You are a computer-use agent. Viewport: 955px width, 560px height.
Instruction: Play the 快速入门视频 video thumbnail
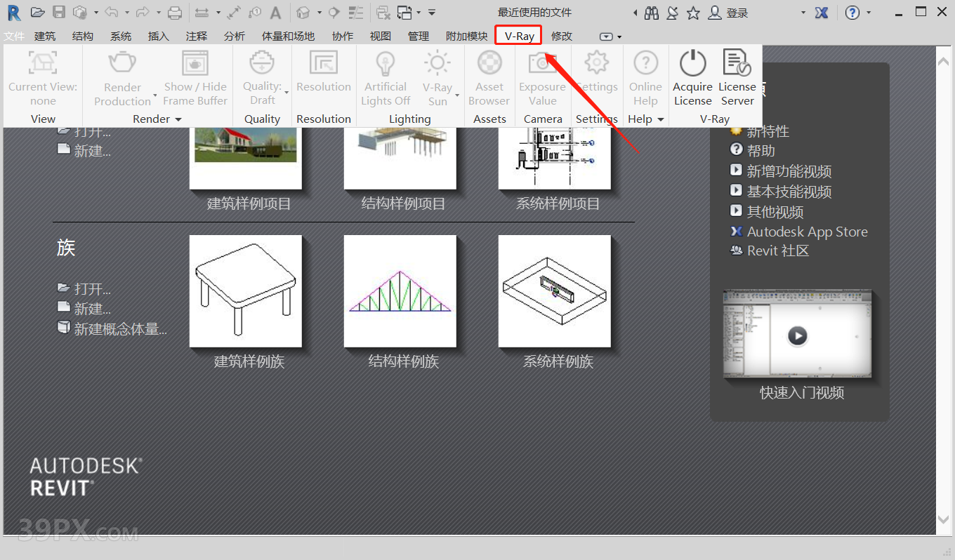(x=797, y=334)
